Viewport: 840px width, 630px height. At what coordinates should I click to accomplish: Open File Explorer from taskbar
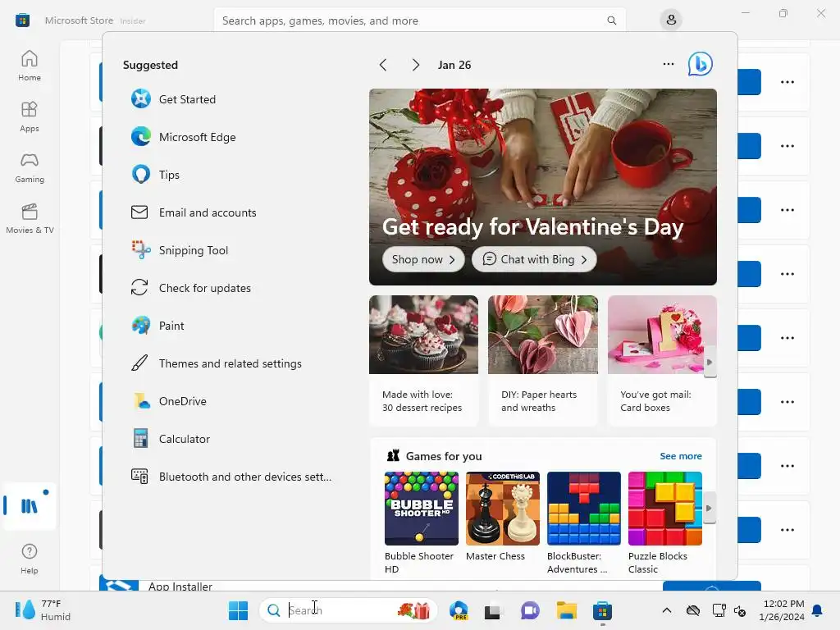point(566,610)
